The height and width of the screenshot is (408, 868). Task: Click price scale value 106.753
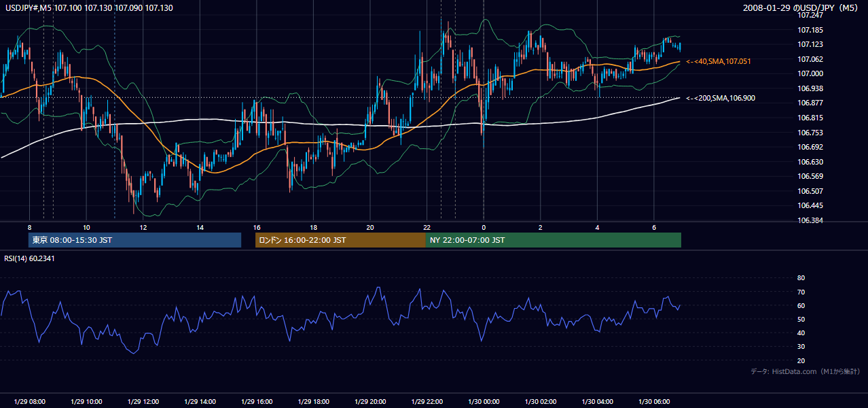810,133
